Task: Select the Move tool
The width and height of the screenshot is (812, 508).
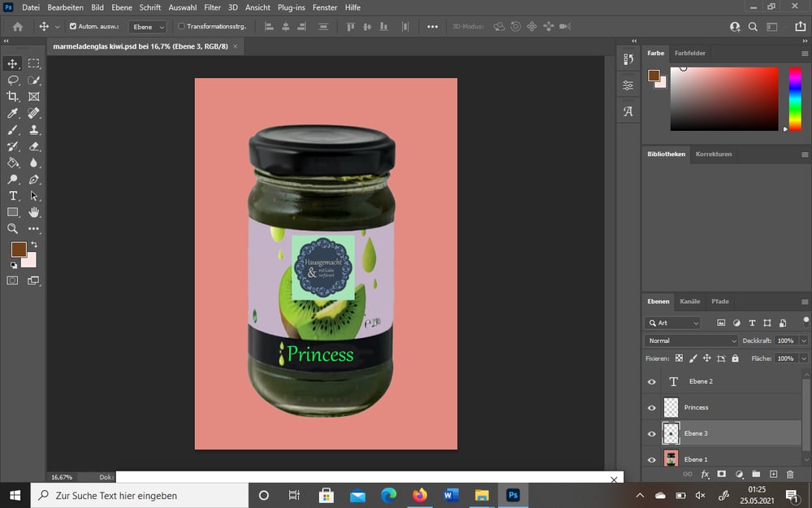Action: [x=12, y=63]
